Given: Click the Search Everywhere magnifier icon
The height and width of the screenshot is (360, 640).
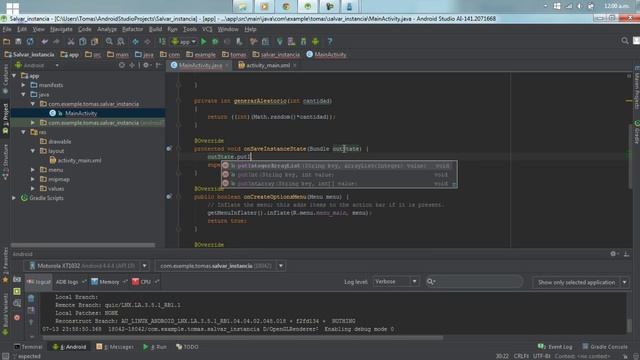Looking at the screenshot, I should click(625, 41).
